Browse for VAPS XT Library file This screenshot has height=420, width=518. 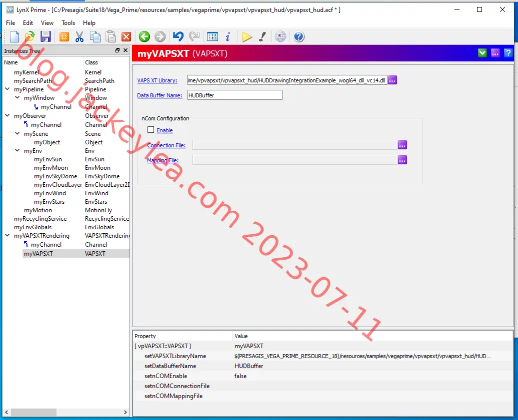pos(392,80)
